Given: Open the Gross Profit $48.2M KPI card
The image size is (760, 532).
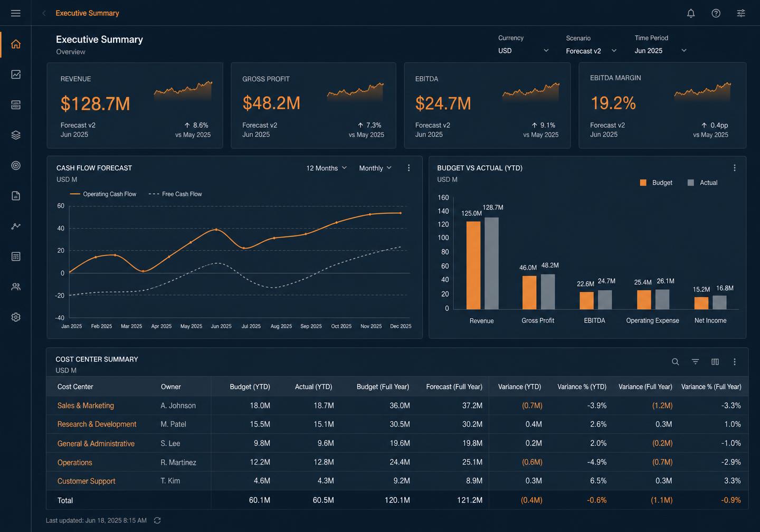Looking at the screenshot, I should 313,106.
